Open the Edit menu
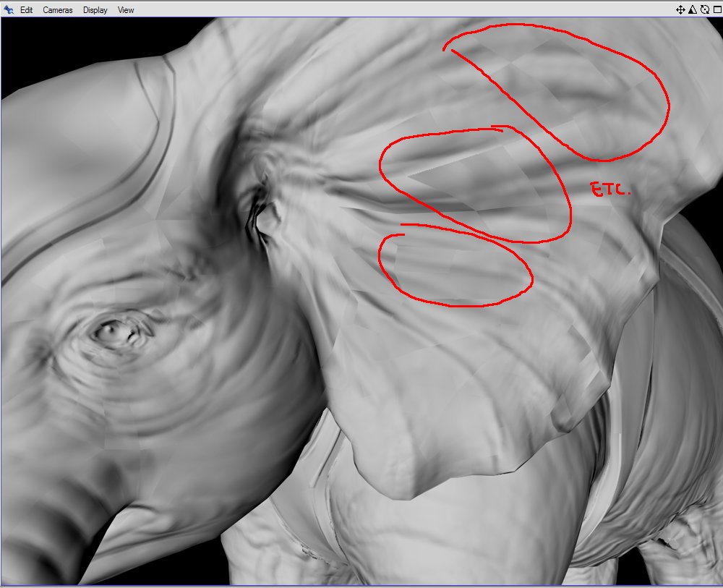The width and height of the screenshot is (723, 588). (x=26, y=10)
